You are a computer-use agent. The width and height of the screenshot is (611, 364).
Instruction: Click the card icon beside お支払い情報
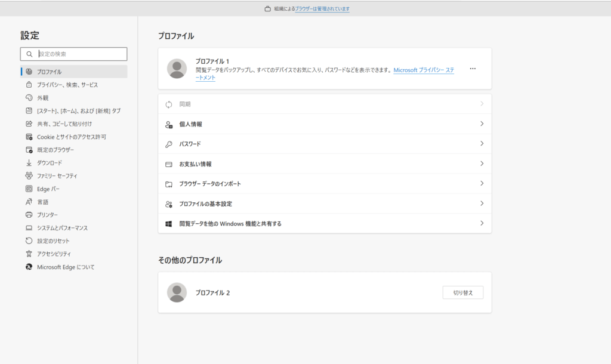pos(169,164)
